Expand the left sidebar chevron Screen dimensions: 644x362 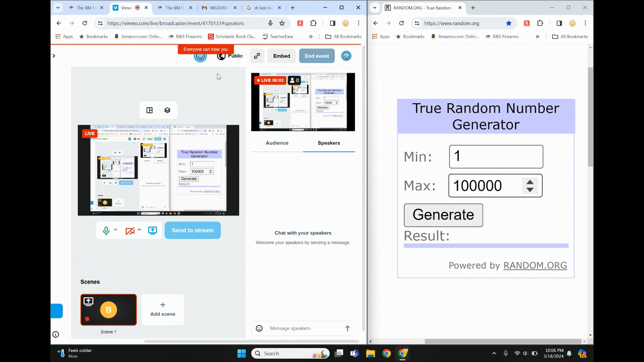54,56
